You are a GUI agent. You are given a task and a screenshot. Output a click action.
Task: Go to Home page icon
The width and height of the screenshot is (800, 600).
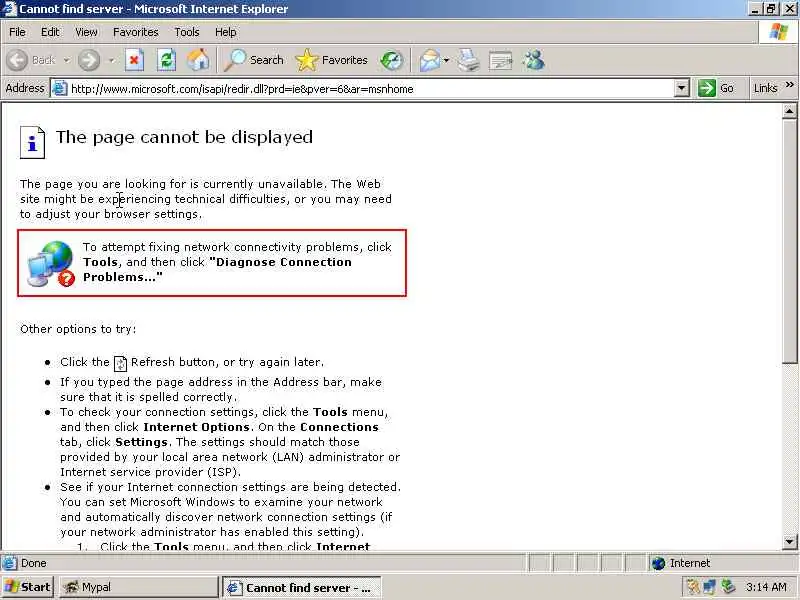198,60
